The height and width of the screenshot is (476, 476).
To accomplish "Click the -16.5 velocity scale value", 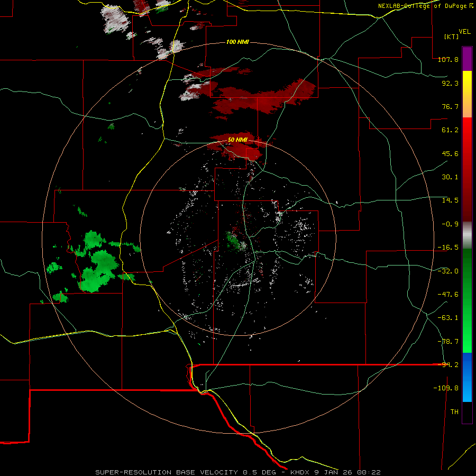I will (448, 248).
